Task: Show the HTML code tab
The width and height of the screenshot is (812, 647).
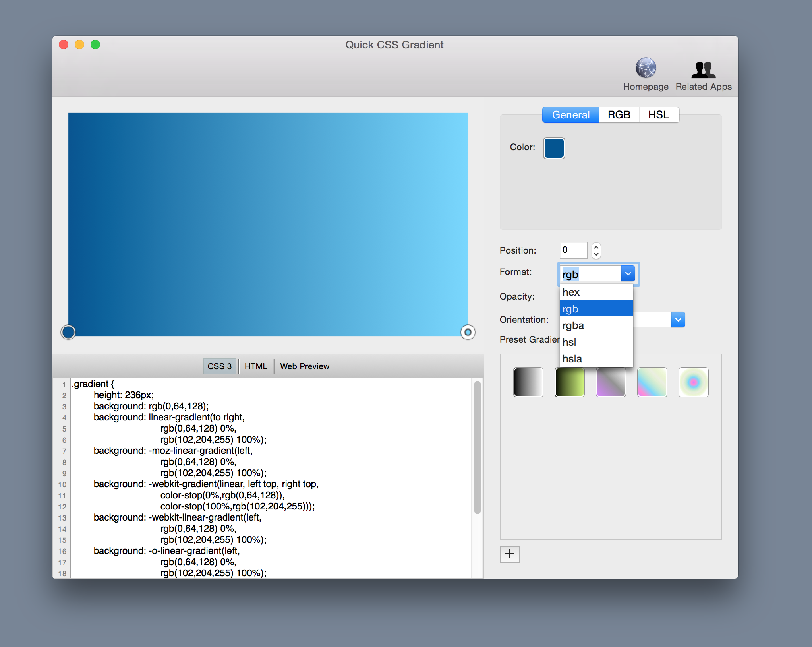Action: [x=256, y=366]
